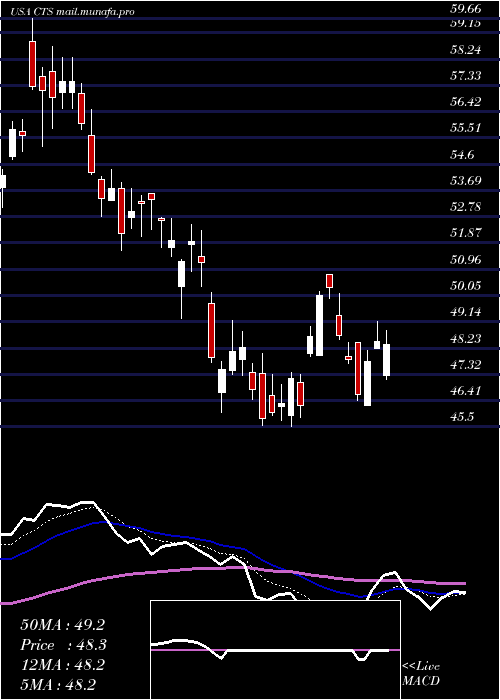Click the 51.87 price axis label

coord(466,233)
